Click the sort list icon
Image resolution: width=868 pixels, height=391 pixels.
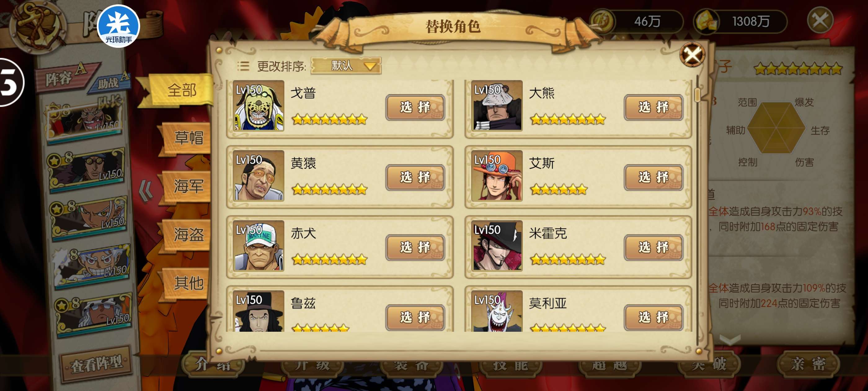243,66
